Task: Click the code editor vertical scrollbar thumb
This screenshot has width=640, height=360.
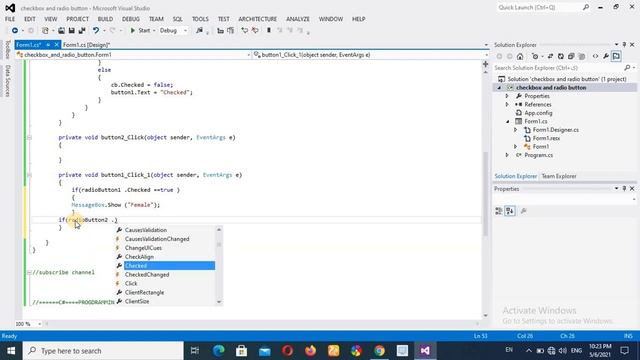Action: pos(485,194)
